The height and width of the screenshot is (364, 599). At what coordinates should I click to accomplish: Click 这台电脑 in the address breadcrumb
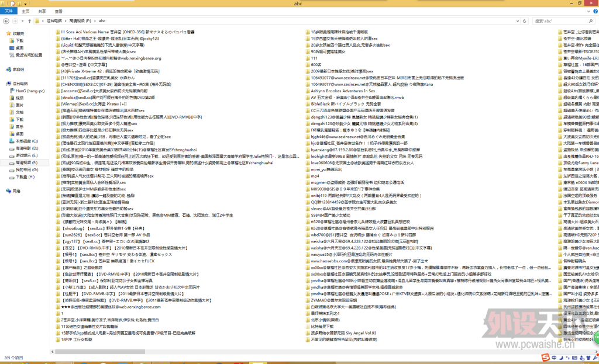[54, 21]
